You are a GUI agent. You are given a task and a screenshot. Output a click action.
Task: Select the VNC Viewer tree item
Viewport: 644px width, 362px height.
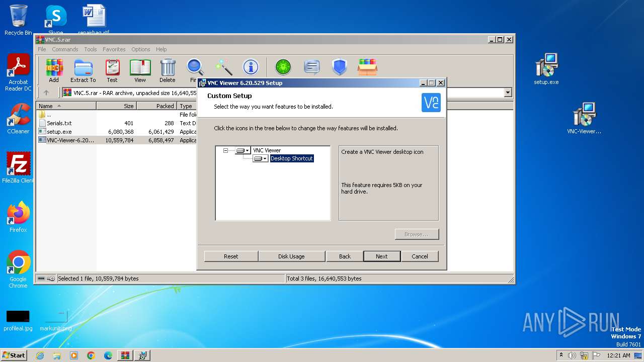coord(267,150)
